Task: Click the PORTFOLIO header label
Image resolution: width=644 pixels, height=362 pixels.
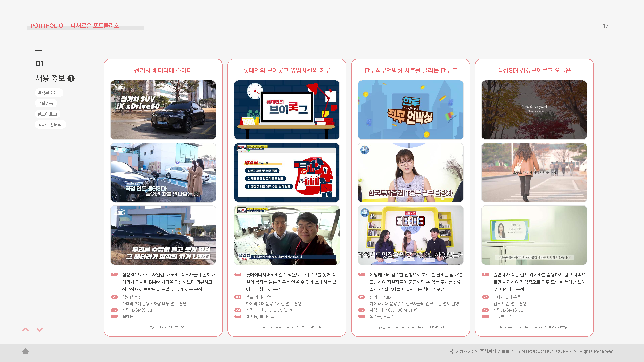Action: pos(47,26)
